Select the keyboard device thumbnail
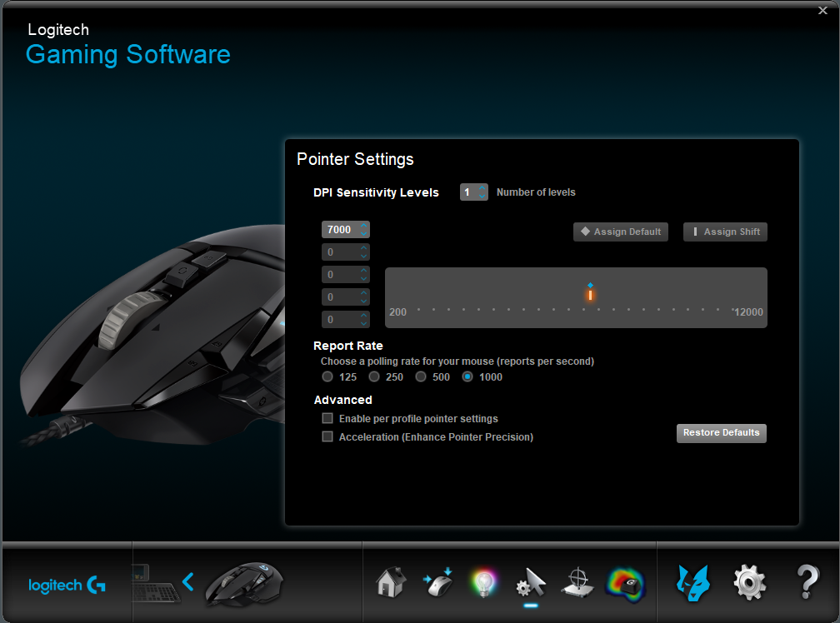Screen dimensions: 840x623 pyautogui.click(x=155, y=585)
